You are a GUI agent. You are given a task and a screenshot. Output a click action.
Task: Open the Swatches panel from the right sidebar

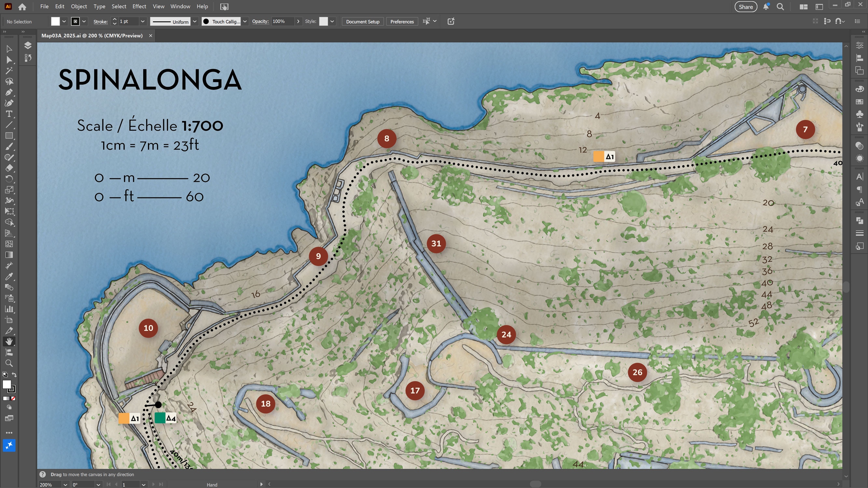[x=860, y=102]
